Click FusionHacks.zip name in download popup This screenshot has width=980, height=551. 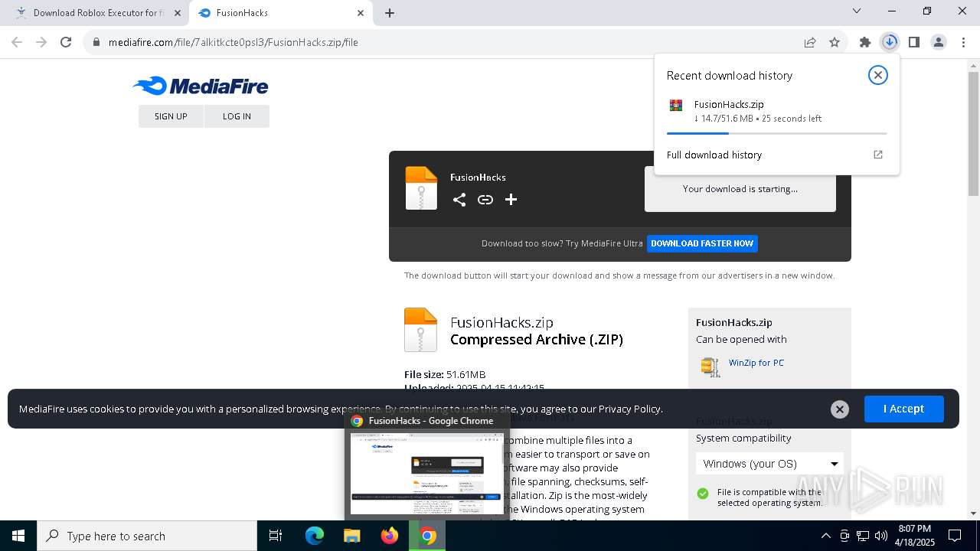[729, 104]
